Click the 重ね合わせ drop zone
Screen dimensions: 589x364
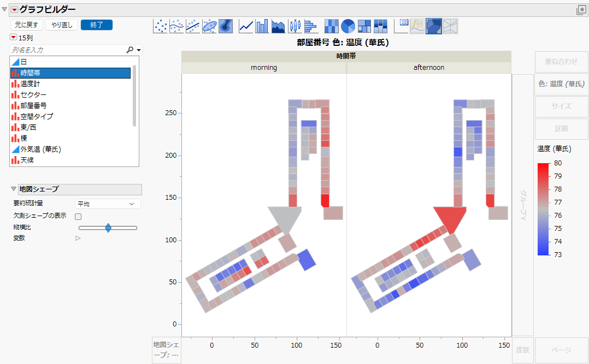coord(561,62)
